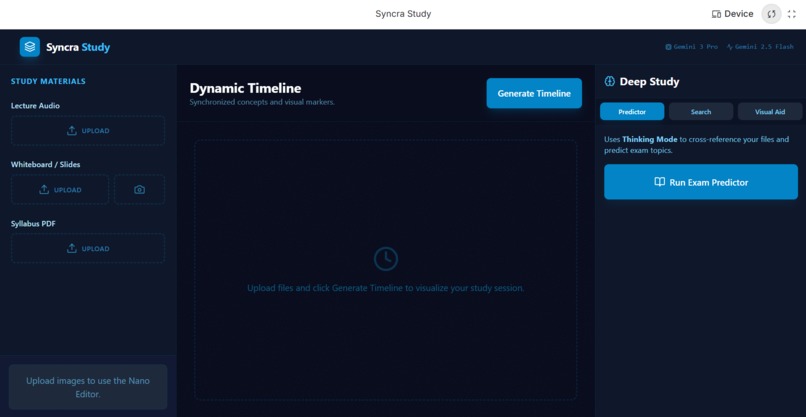The width and height of the screenshot is (806, 417).
Task: Click the Syncra Study page title at top
Action: click(403, 14)
